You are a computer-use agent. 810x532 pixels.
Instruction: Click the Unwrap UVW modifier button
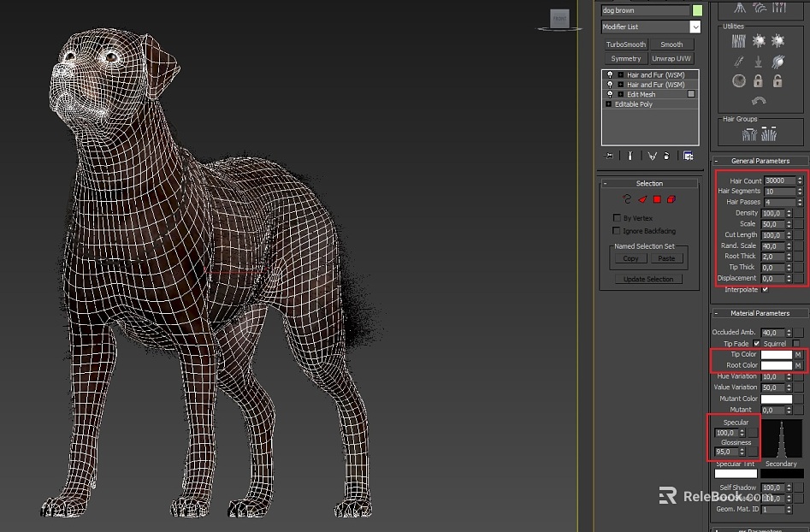[x=671, y=58]
